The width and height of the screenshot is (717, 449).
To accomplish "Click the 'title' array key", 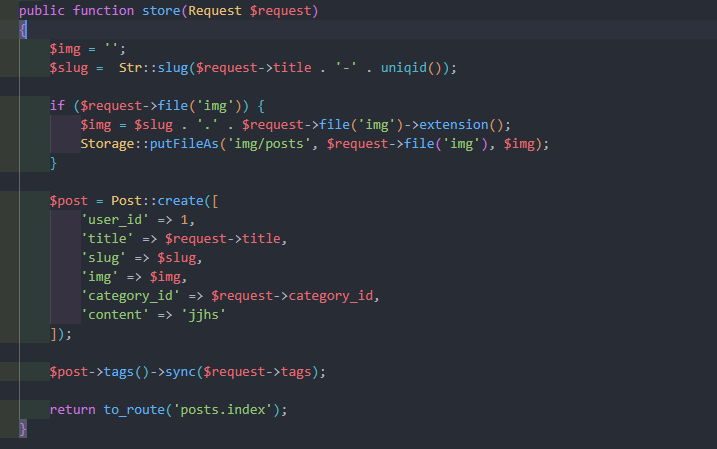I will pos(107,239).
